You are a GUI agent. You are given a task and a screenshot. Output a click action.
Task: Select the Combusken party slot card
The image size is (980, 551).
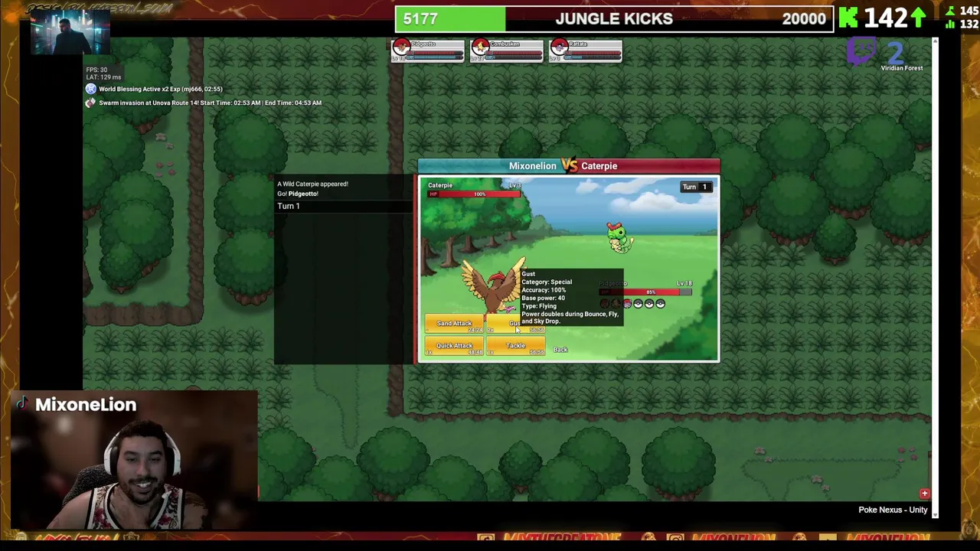tap(506, 51)
